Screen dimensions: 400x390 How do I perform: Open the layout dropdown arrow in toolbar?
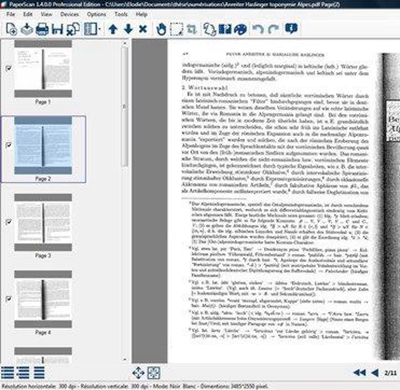pyautogui.click(x=100, y=29)
